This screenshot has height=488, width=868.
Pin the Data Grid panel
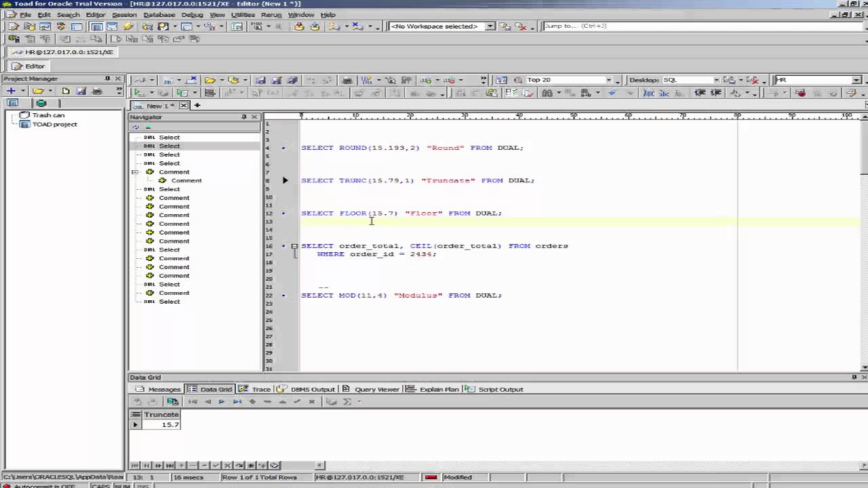(854, 378)
